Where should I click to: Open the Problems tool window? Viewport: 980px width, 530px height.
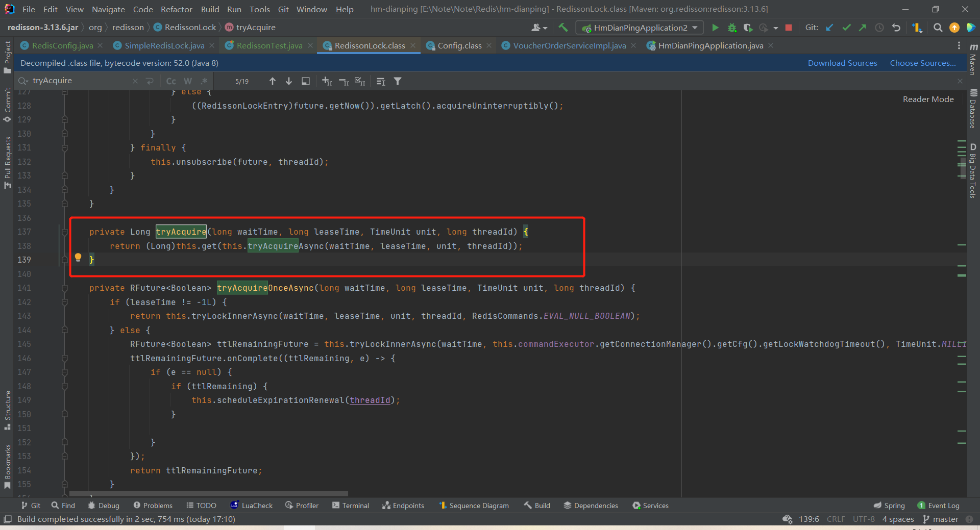pos(153,506)
